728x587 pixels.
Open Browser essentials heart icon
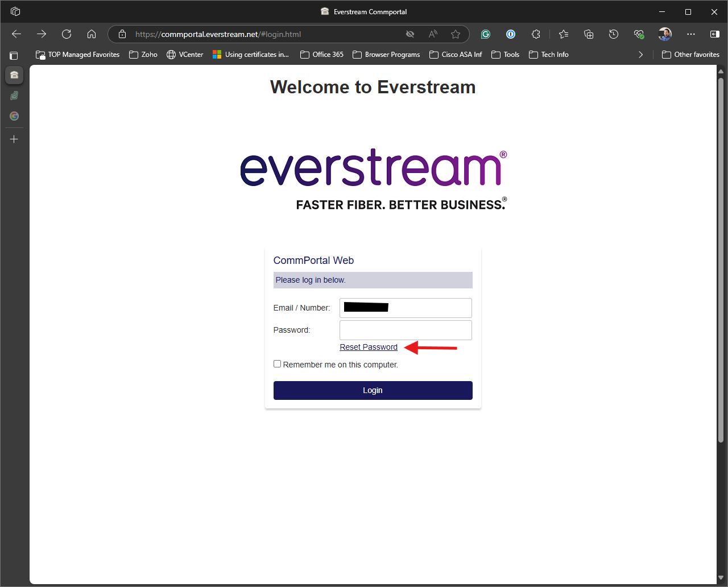pos(639,34)
